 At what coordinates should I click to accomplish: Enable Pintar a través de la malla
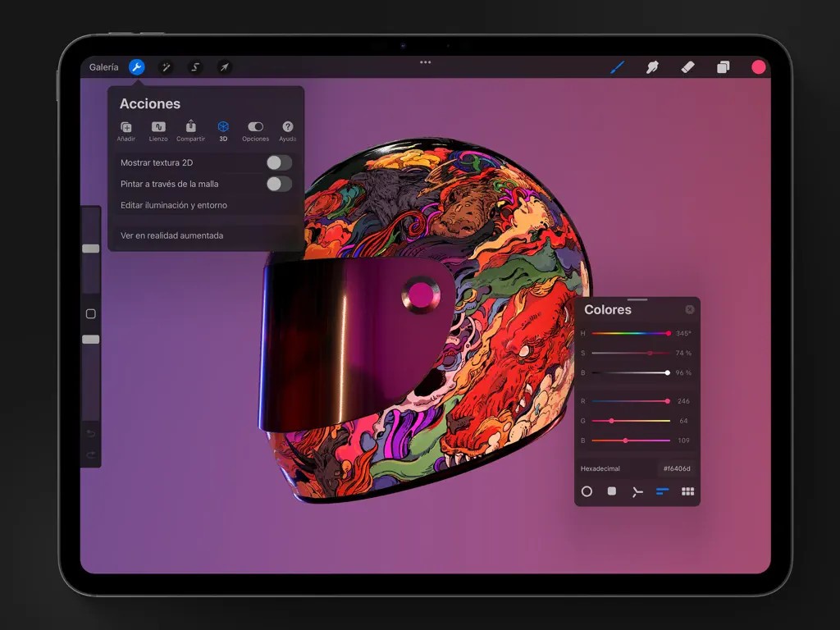[279, 184]
